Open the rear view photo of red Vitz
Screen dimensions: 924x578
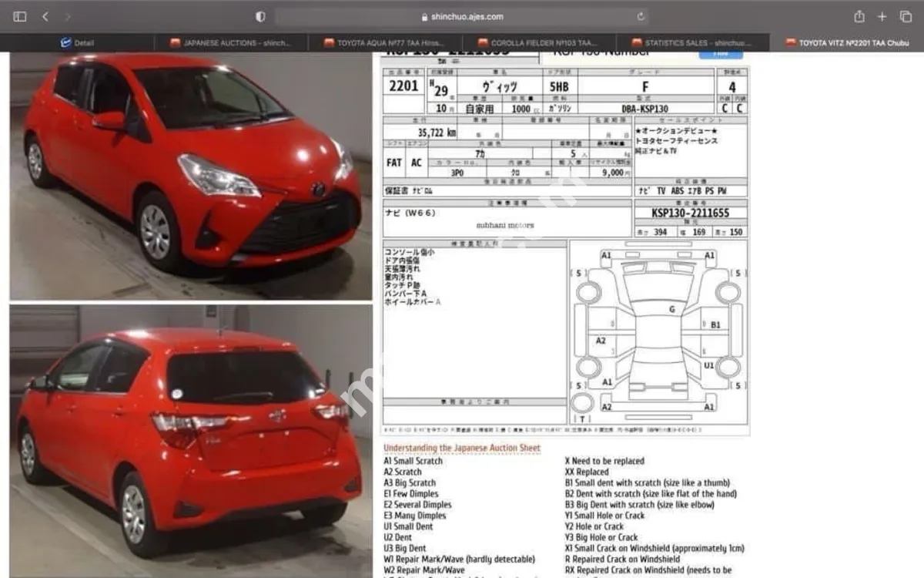[x=190, y=441]
